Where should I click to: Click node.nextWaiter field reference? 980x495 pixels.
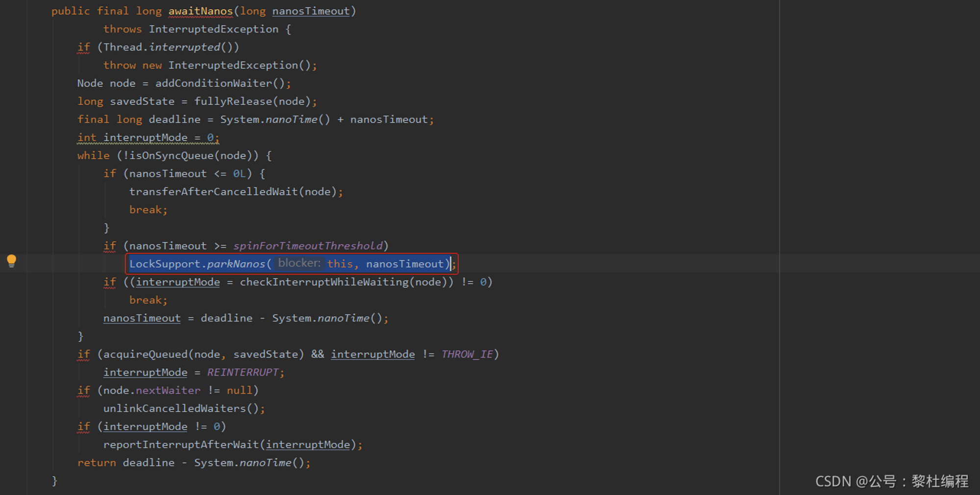[152, 391]
